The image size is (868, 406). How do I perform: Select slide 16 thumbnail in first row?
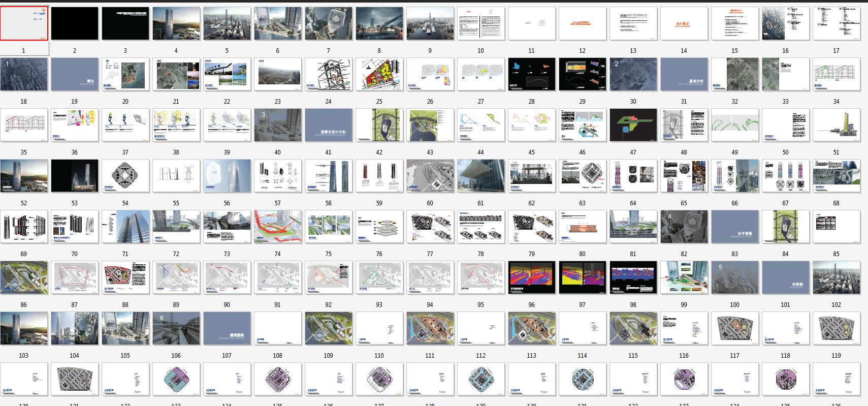point(786,23)
